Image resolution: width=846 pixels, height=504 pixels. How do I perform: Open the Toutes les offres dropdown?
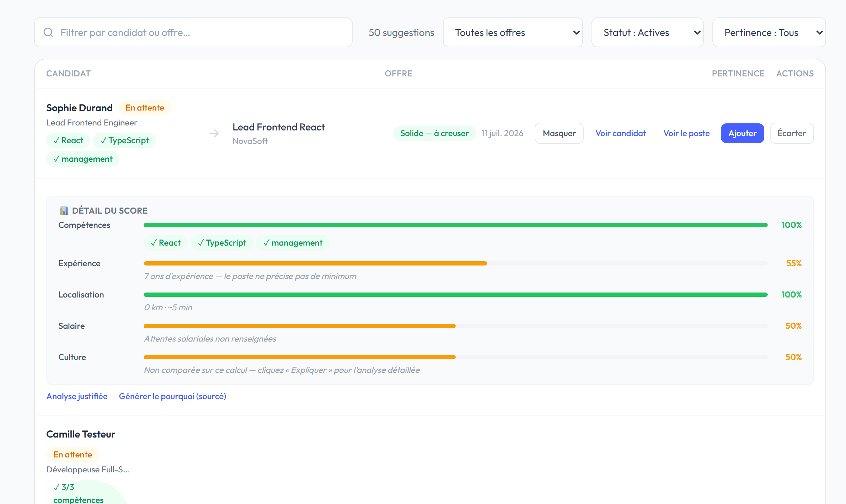tap(513, 32)
